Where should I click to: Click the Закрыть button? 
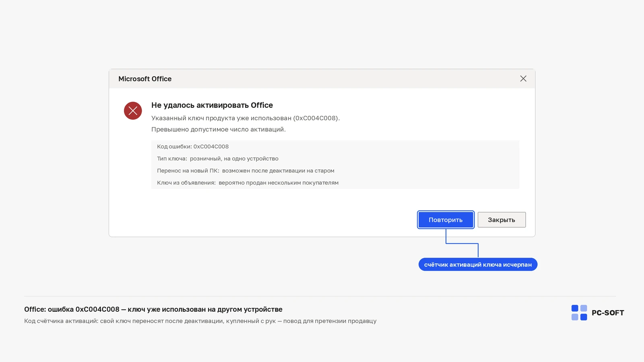click(x=502, y=220)
